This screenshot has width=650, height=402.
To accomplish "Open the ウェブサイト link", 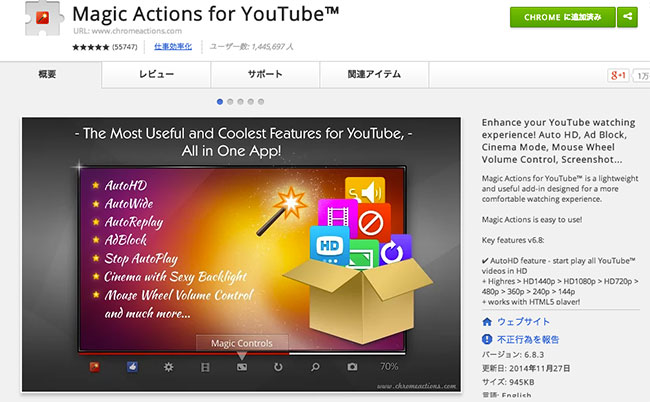I will pyautogui.click(x=523, y=322).
